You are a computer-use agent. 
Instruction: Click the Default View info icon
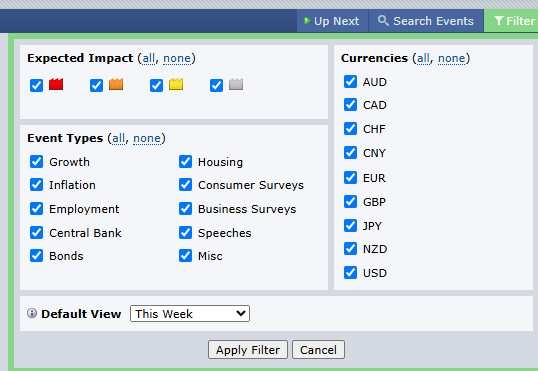click(32, 313)
